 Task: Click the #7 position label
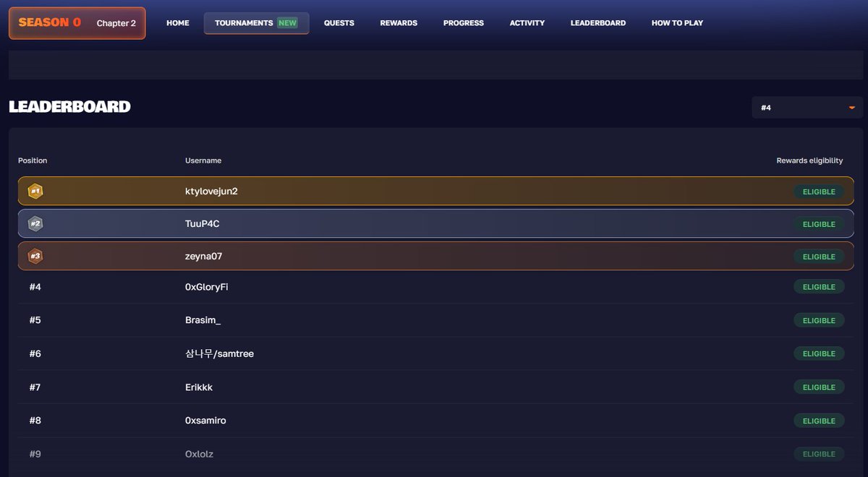pyautogui.click(x=35, y=387)
